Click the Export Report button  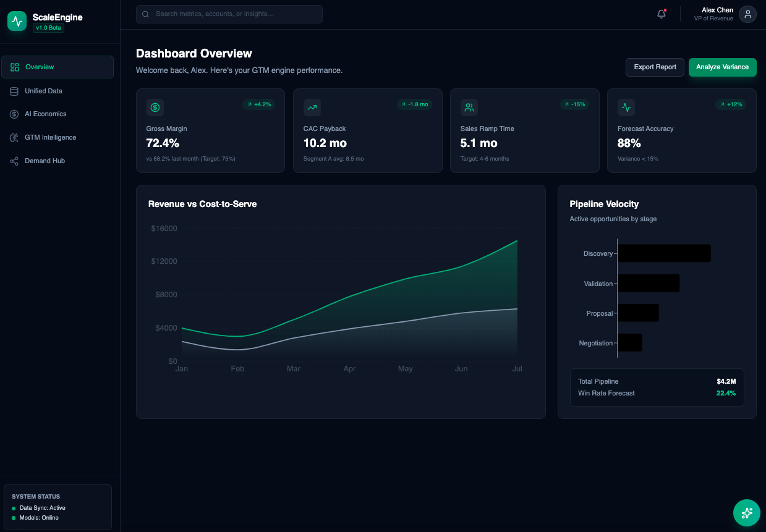click(655, 67)
